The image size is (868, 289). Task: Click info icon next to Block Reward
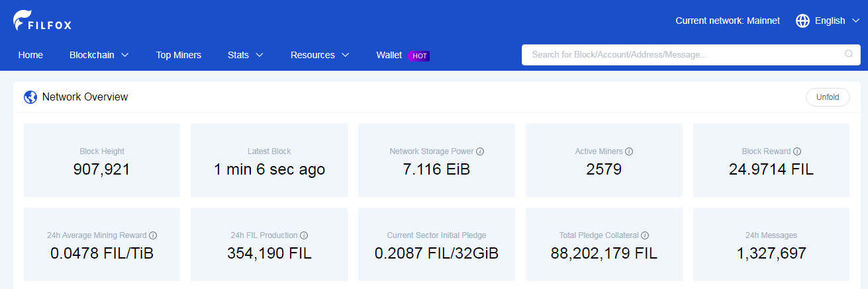(797, 151)
